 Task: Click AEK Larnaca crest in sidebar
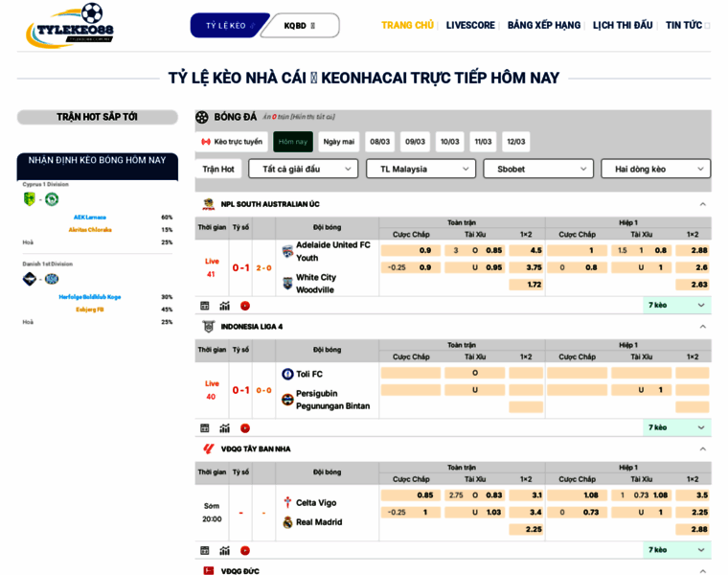tap(30, 199)
